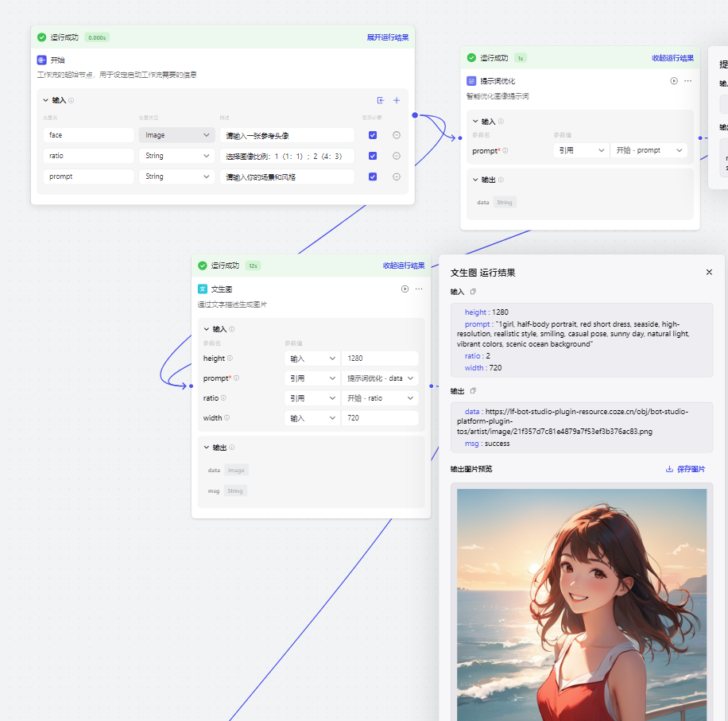Save the generated image with 保存图片
The height and width of the screenshot is (721, 728).
[x=685, y=469]
